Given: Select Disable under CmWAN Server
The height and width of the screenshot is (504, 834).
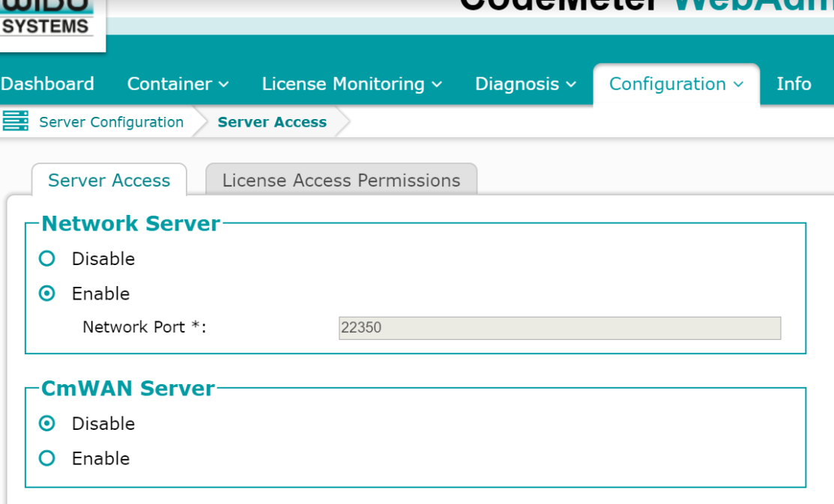Looking at the screenshot, I should coord(46,424).
